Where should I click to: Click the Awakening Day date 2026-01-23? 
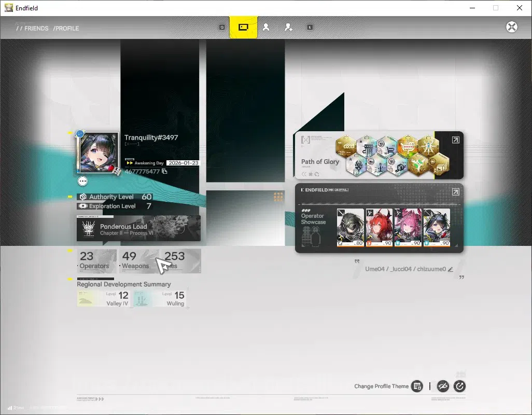(x=184, y=163)
